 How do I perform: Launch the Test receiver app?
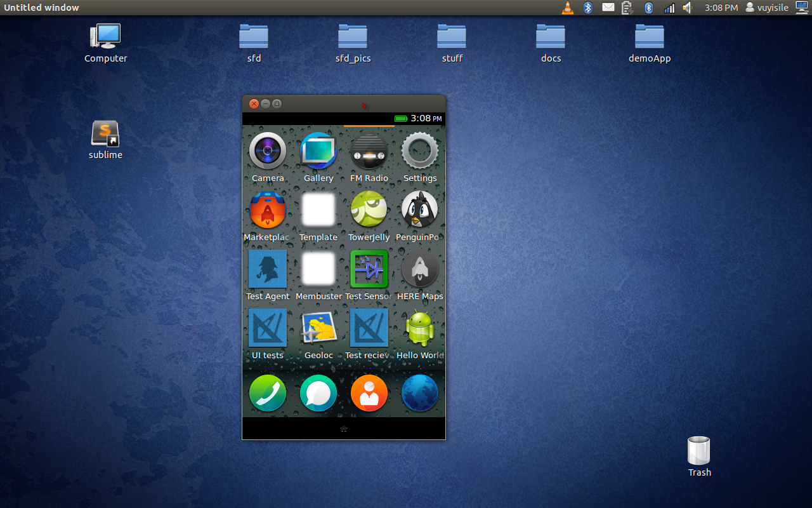369,328
